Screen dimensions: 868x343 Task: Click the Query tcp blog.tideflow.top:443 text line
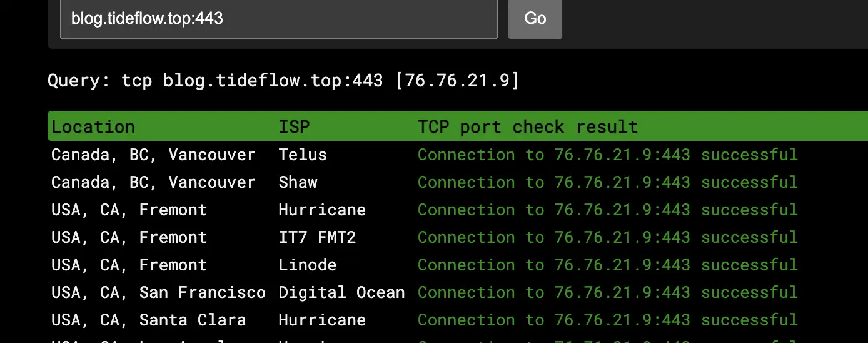tap(283, 81)
